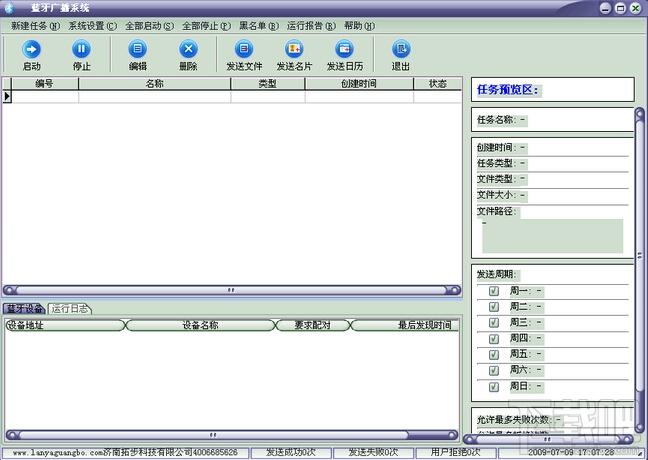Image resolution: width=648 pixels, height=460 pixels.
Task: Open the 新建任务 menu
Action: 34,25
